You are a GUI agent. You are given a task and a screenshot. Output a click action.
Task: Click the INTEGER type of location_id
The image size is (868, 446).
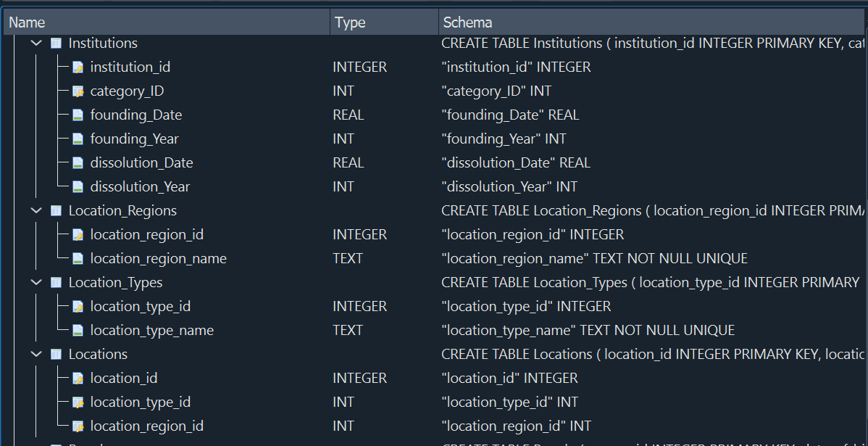click(359, 378)
